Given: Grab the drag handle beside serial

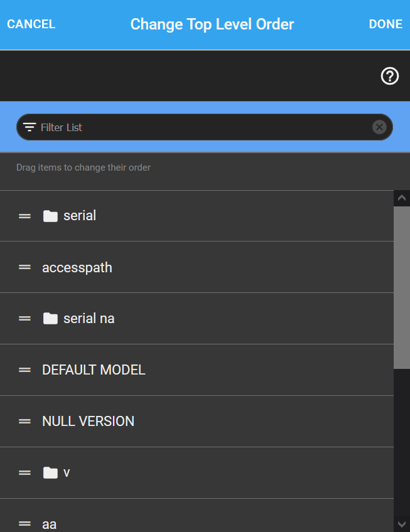Looking at the screenshot, I should (25, 216).
